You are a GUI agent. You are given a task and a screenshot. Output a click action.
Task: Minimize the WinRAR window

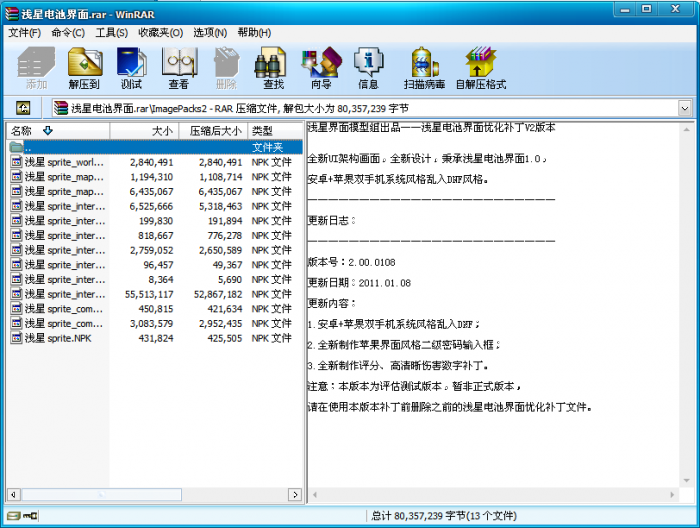625,9
